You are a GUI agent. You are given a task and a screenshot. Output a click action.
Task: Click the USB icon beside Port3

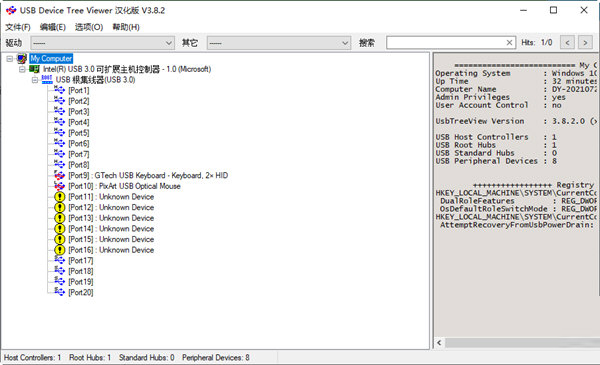(x=59, y=112)
